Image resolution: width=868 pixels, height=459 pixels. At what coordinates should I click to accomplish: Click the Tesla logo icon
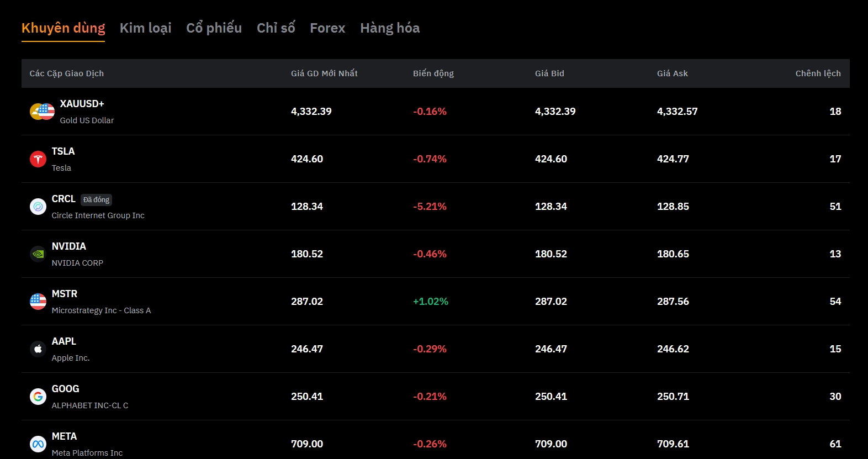pos(38,159)
